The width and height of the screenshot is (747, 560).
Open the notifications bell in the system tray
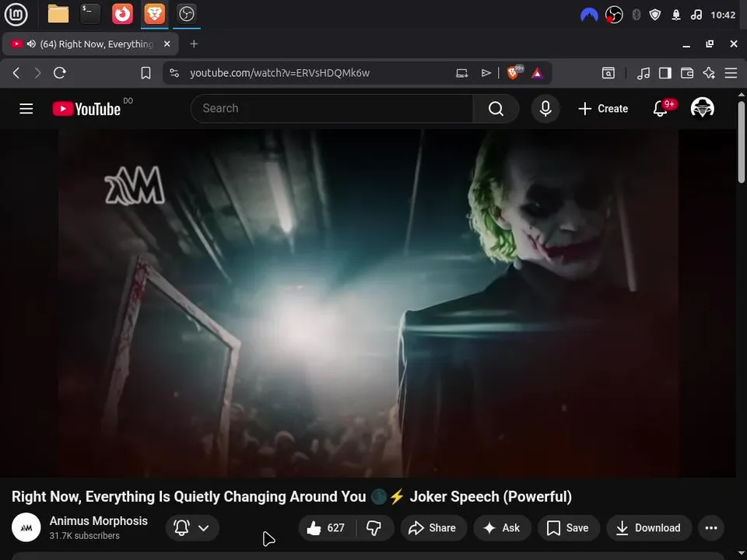[675, 15]
